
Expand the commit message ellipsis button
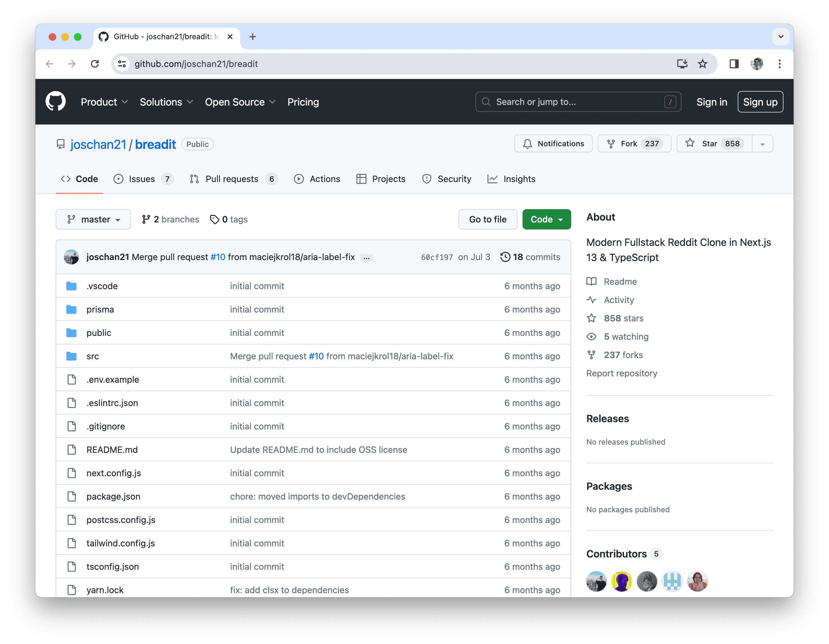click(366, 258)
